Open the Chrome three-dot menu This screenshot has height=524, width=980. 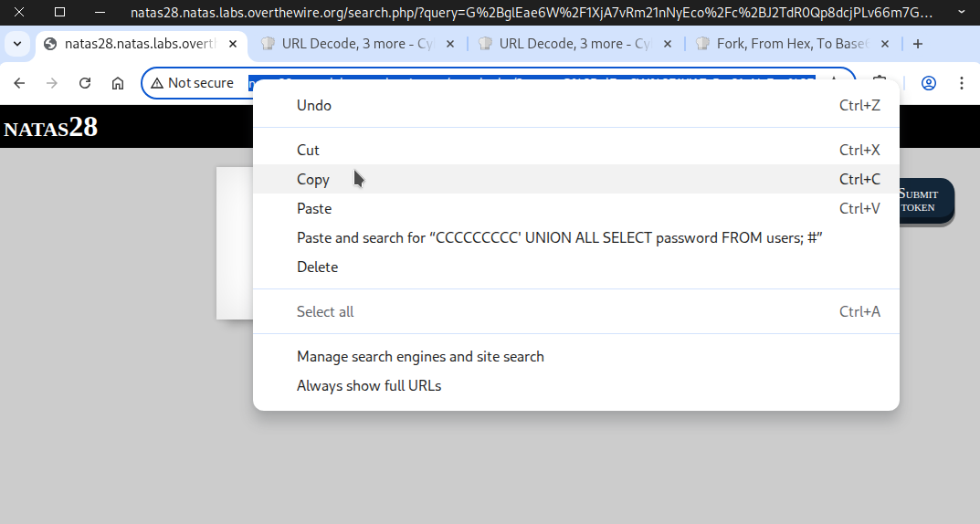coord(962,83)
